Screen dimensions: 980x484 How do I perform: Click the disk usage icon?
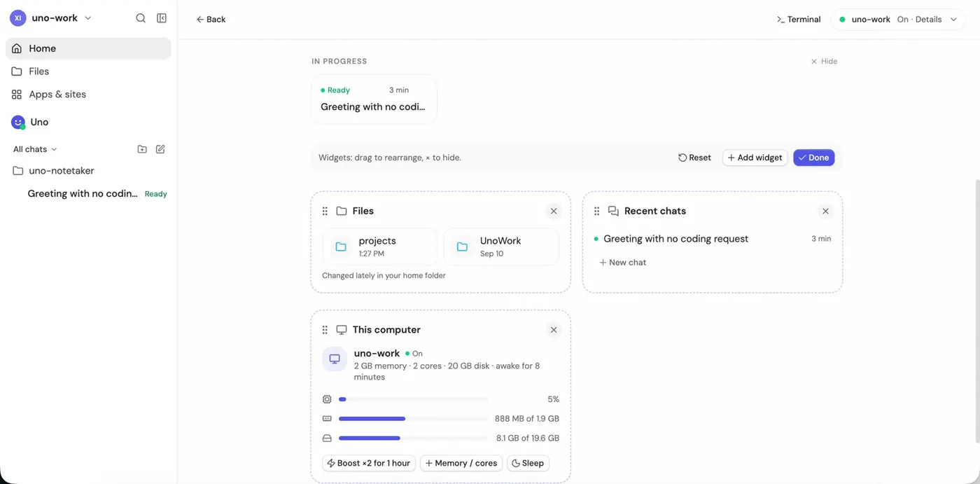[327, 438]
